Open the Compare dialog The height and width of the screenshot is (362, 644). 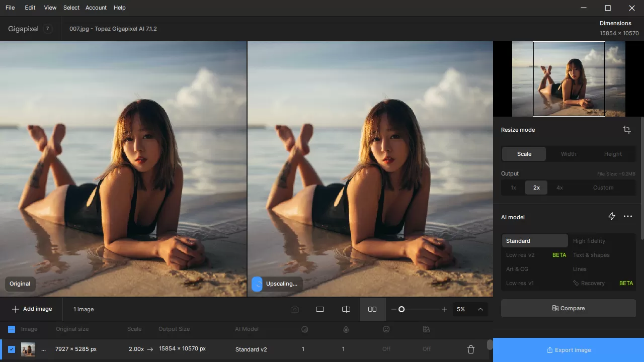coord(568,308)
